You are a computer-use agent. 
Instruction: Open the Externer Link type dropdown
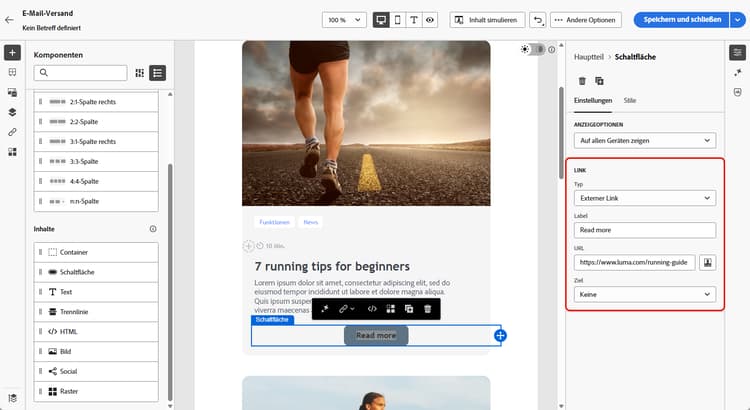(645, 198)
